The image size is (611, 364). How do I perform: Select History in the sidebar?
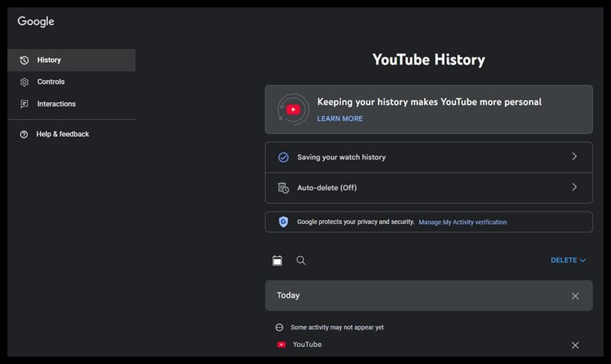[x=49, y=60]
